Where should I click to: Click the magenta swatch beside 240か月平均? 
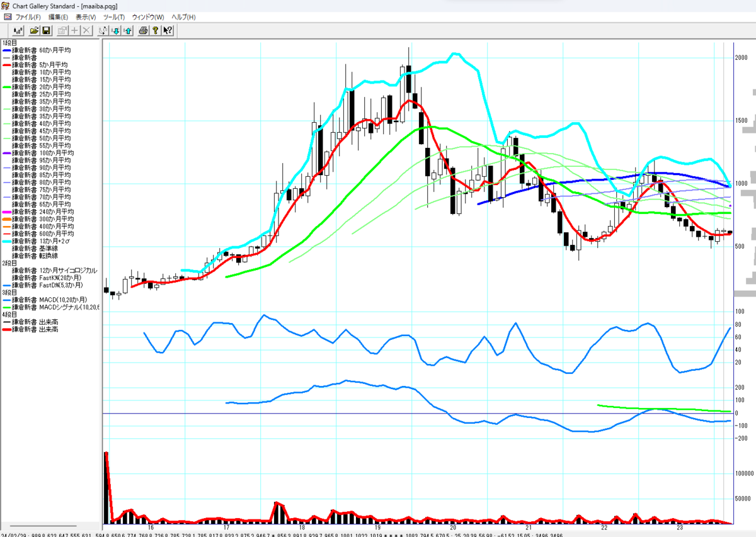6,212
